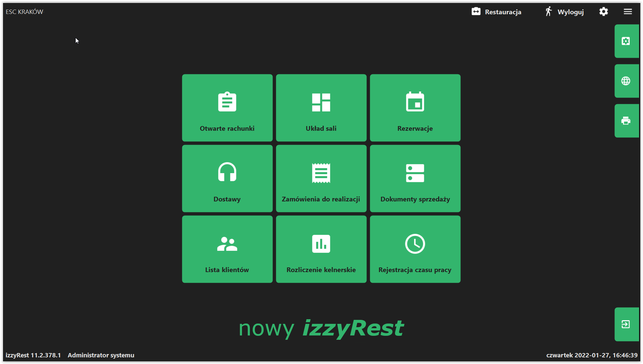This screenshot has height=364, width=643.
Task: Switch the Restauracja mode button
Action: (496, 12)
